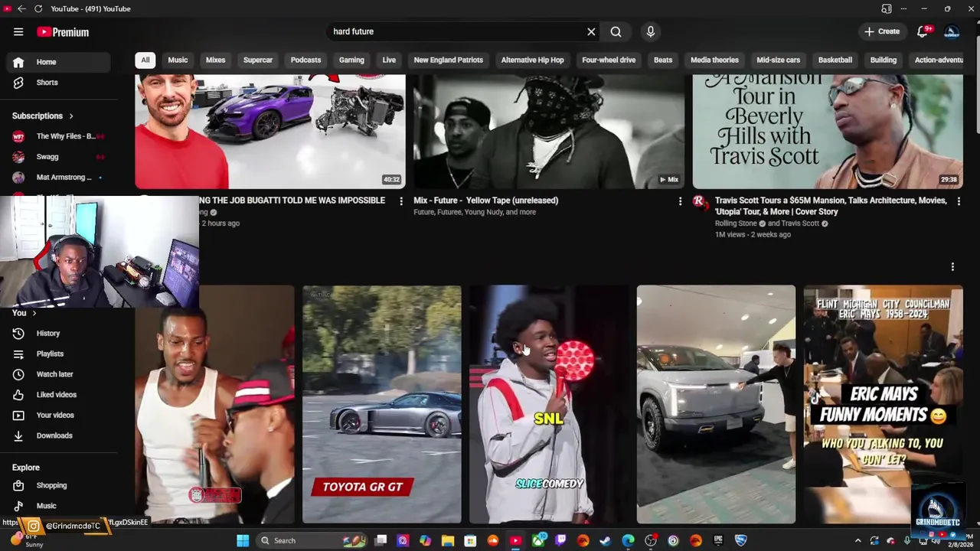Open History in the sidebar
Screen dimensions: 980x551
click(58, 334)
